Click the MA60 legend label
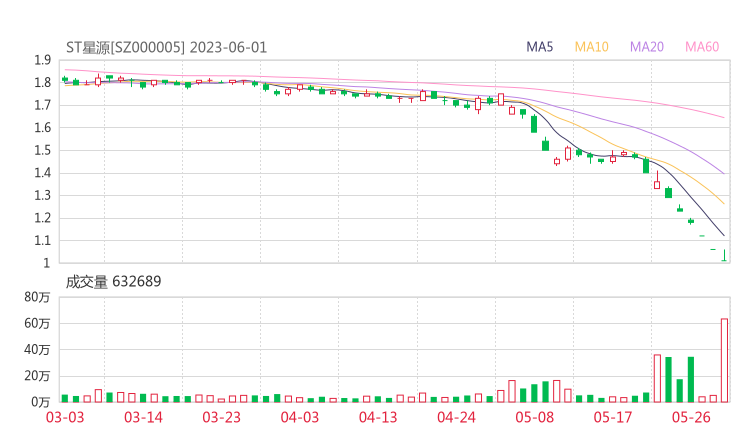This screenshot has width=740, height=440. point(702,47)
